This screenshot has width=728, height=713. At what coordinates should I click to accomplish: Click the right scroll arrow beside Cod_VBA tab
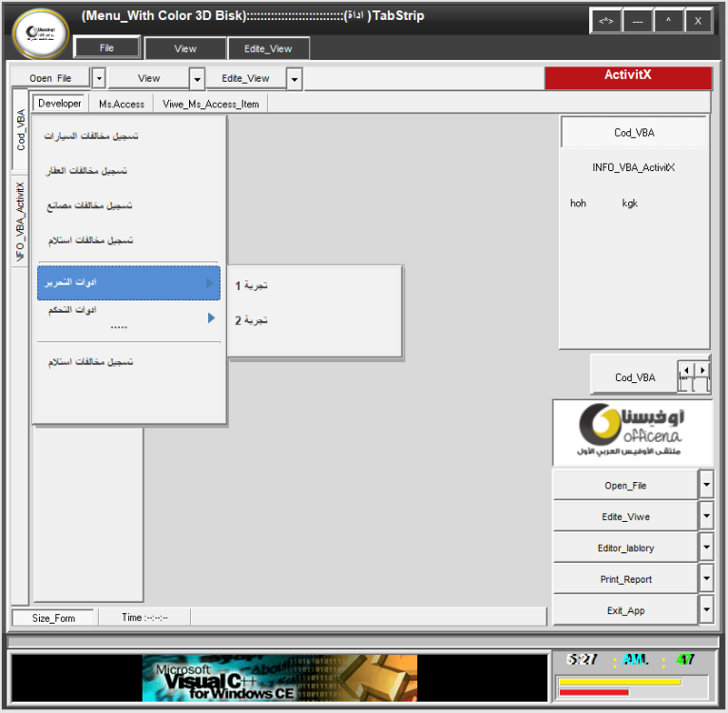tap(702, 370)
